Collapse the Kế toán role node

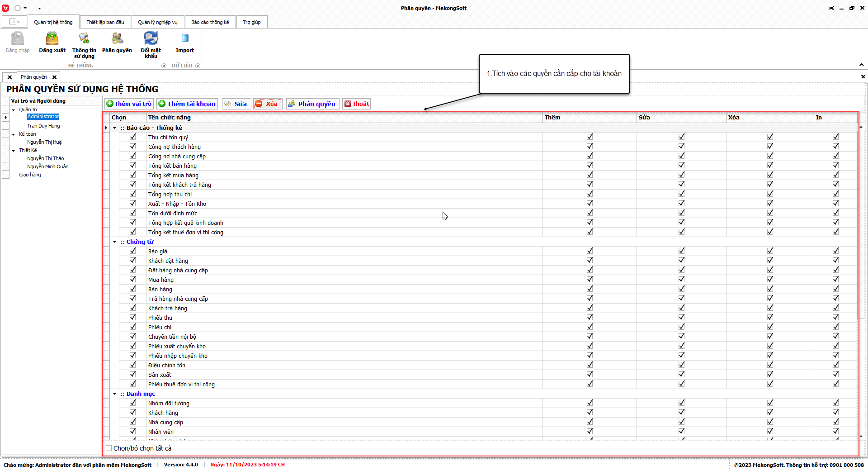coord(14,134)
